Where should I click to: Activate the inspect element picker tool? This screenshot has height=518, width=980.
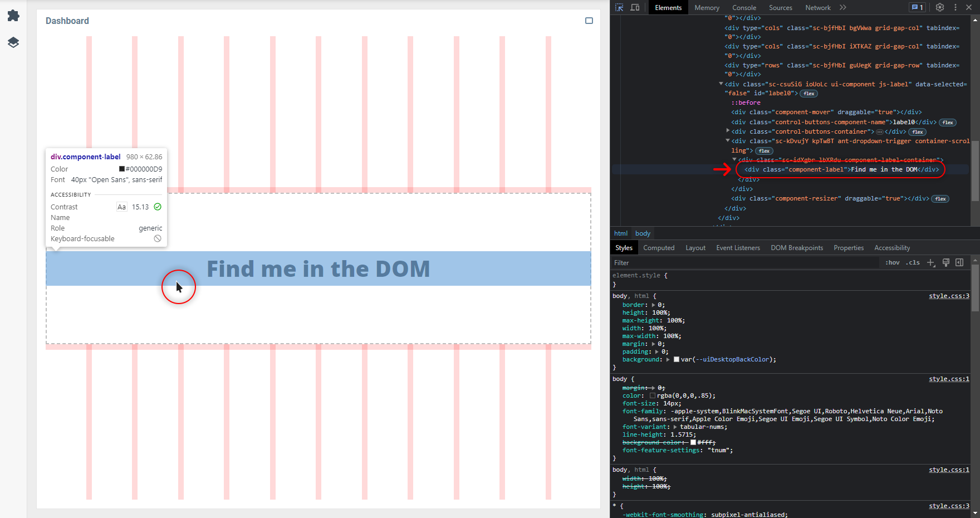click(619, 7)
